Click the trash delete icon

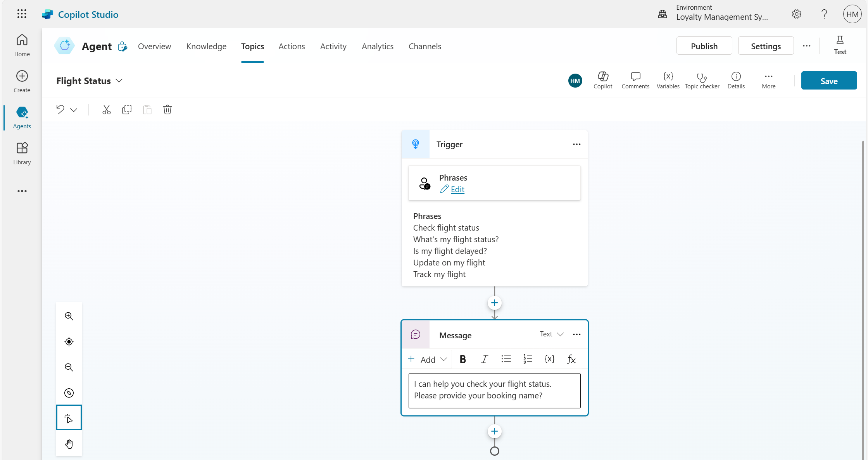point(167,110)
